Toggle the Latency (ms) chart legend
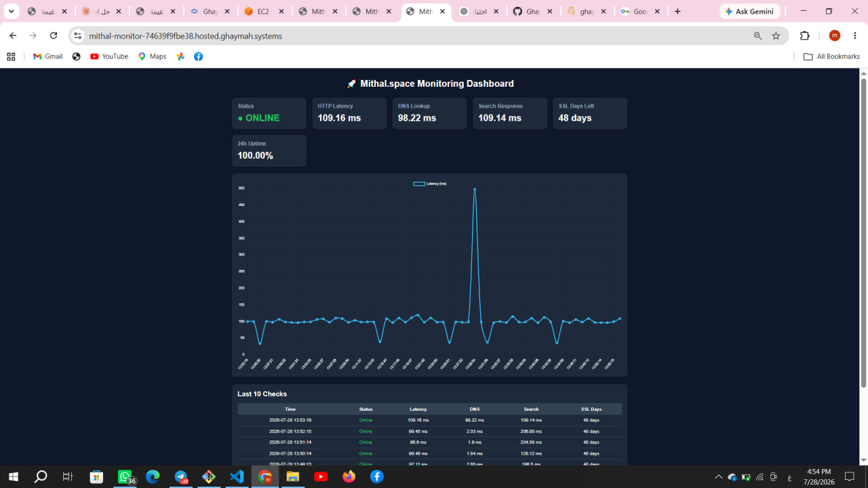 (x=430, y=184)
